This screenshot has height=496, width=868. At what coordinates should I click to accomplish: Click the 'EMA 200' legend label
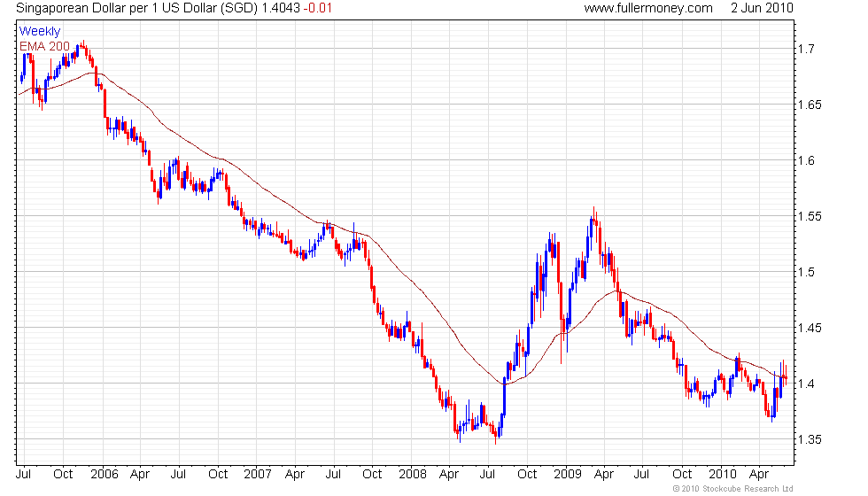45,46
